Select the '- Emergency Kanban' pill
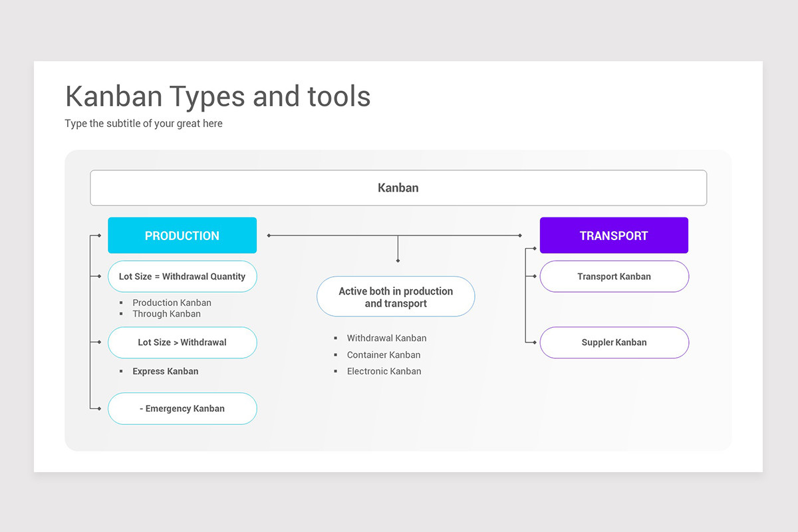The height and width of the screenshot is (532, 798). (182, 408)
